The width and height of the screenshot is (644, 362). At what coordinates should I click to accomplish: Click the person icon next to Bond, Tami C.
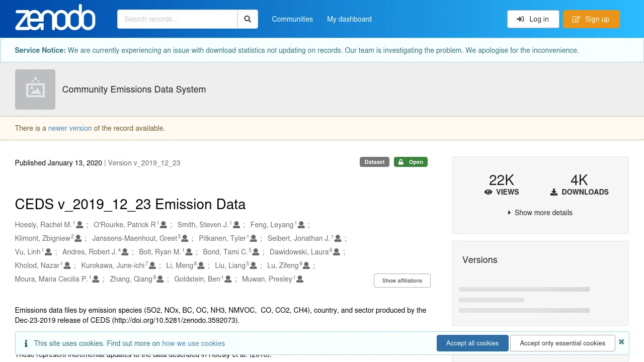coord(256,252)
